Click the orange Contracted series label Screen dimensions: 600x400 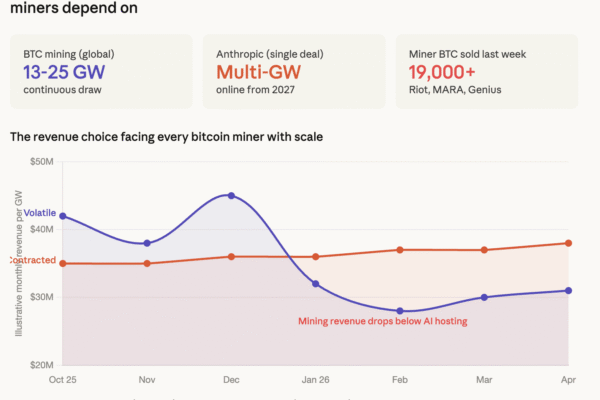pos(32,261)
